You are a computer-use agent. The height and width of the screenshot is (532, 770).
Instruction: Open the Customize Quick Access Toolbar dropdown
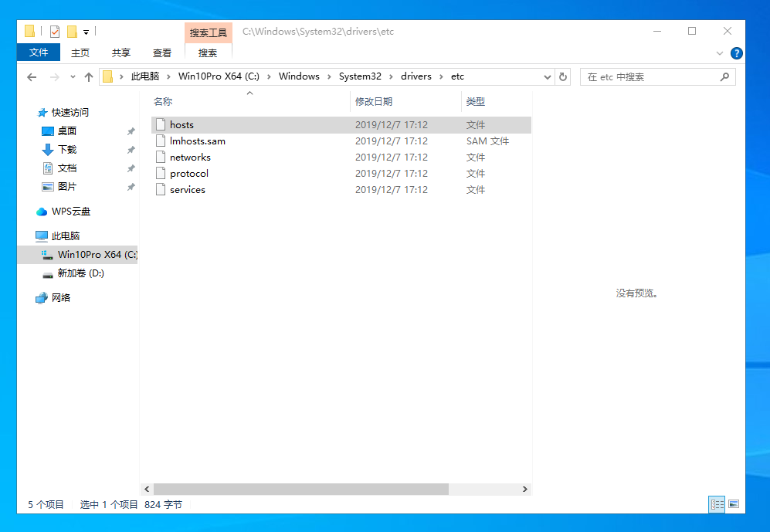[86, 32]
